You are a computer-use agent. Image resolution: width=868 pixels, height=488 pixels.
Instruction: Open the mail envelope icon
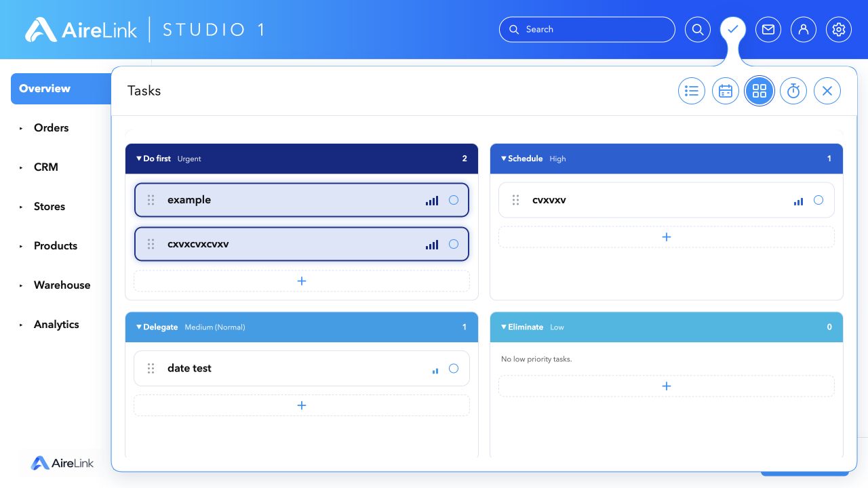[768, 30]
